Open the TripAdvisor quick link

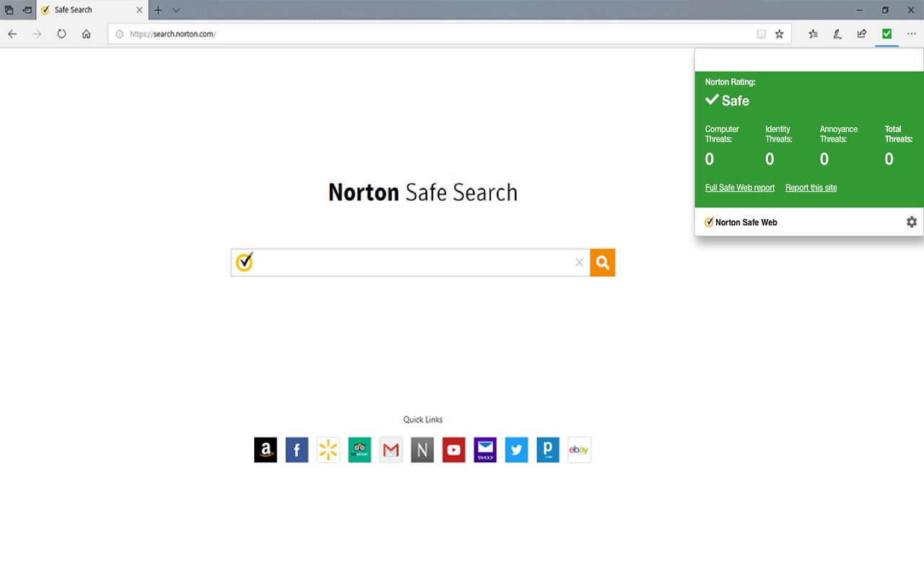coord(359,450)
